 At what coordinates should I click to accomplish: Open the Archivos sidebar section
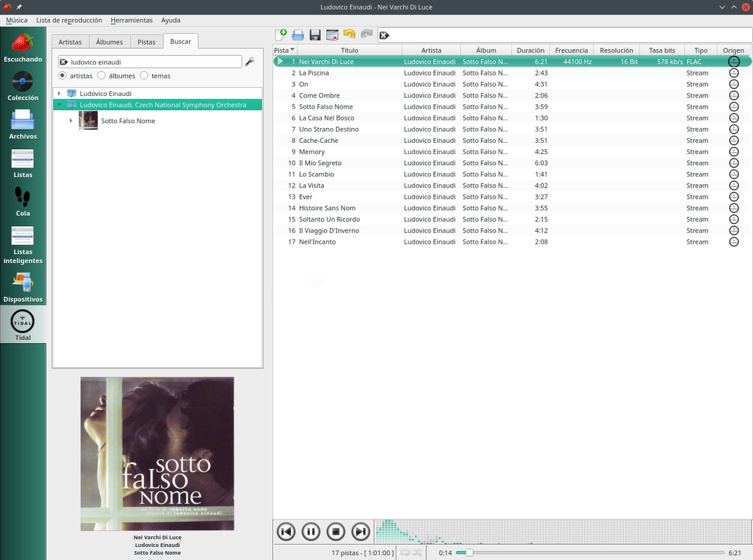point(22,125)
